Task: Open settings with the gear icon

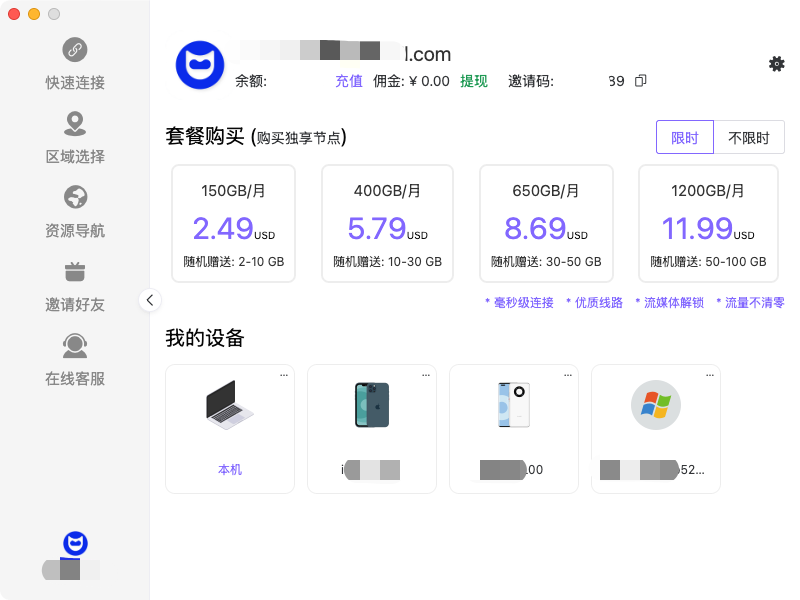Action: click(x=776, y=64)
